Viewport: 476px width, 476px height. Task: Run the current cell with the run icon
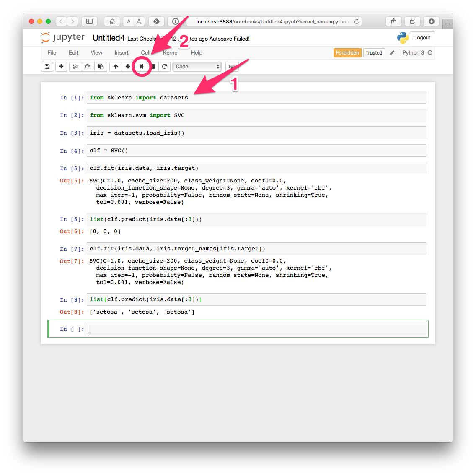(x=141, y=66)
